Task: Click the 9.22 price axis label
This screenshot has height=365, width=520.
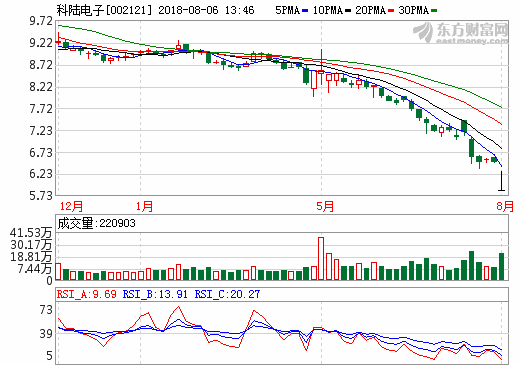Action: (x=41, y=43)
